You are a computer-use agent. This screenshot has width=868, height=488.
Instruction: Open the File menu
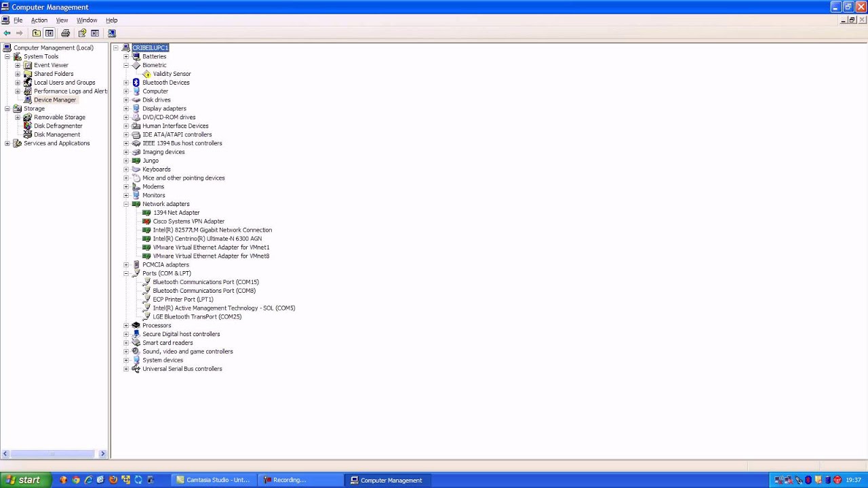click(x=18, y=20)
